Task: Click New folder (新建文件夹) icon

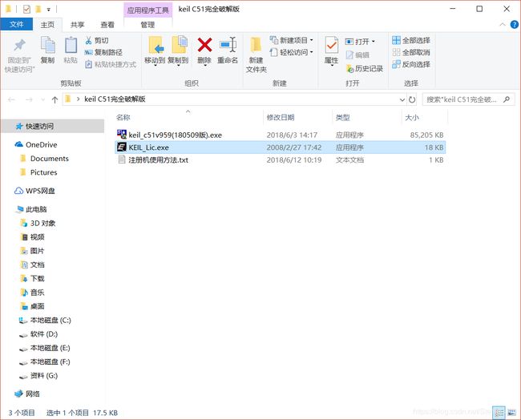Action: [256, 46]
